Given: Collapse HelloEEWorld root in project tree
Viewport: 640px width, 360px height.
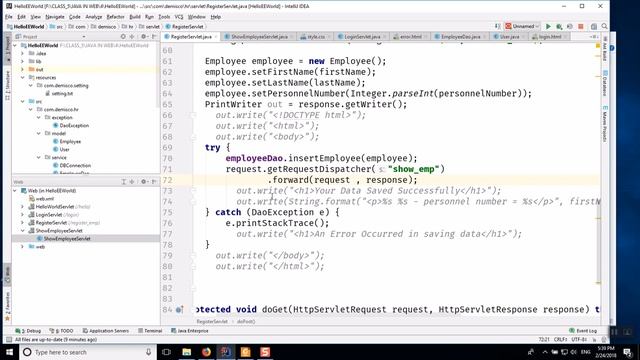Looking at the screenshot, I should click(15, 45).
